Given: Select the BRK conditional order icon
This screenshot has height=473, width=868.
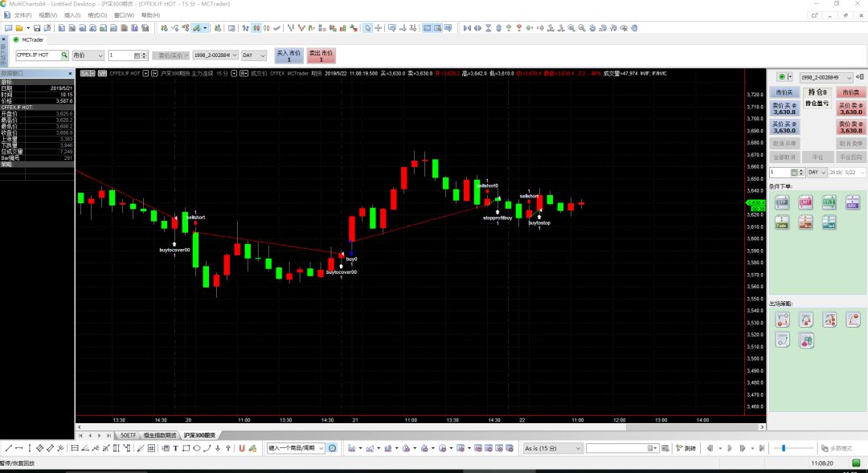Looking at the screenshot, I should tap(853, 202).
